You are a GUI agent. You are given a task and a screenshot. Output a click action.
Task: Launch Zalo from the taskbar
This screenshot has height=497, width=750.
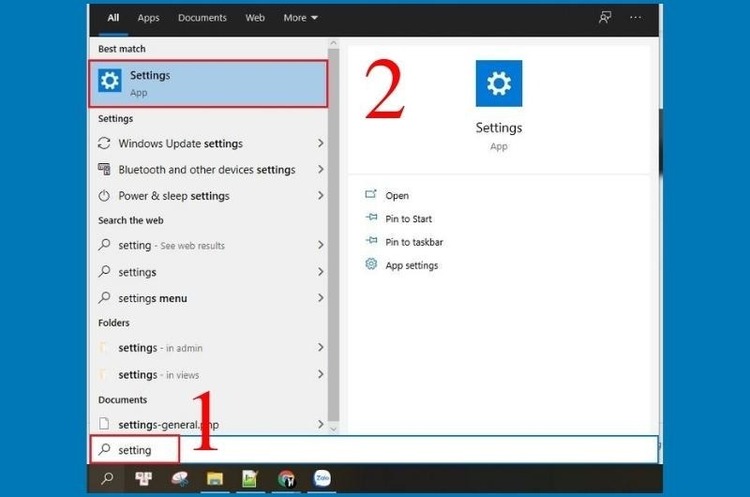pyautogui.click(x=322, y=480)
